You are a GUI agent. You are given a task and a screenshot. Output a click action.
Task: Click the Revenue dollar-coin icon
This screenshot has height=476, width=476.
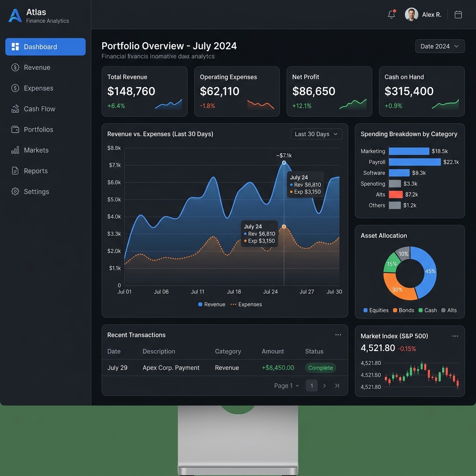(x=15, y=67)
